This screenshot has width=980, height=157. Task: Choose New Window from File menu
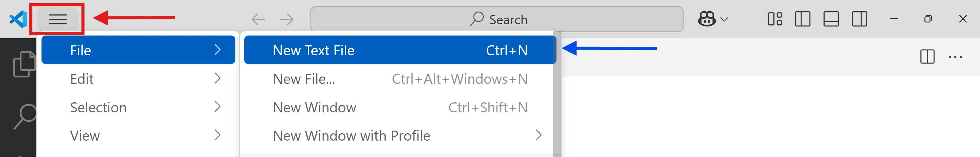[x=400, y=108]
